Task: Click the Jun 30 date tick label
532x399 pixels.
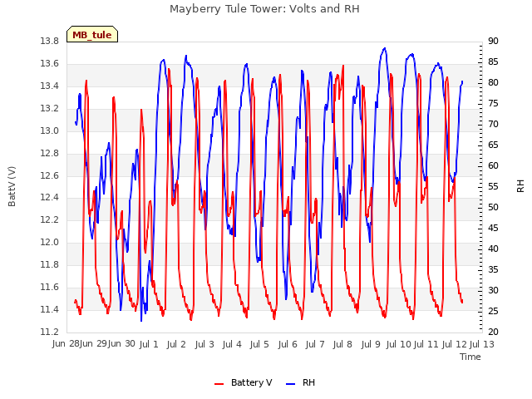Action: pyautogui.click(x=121, y=344)
